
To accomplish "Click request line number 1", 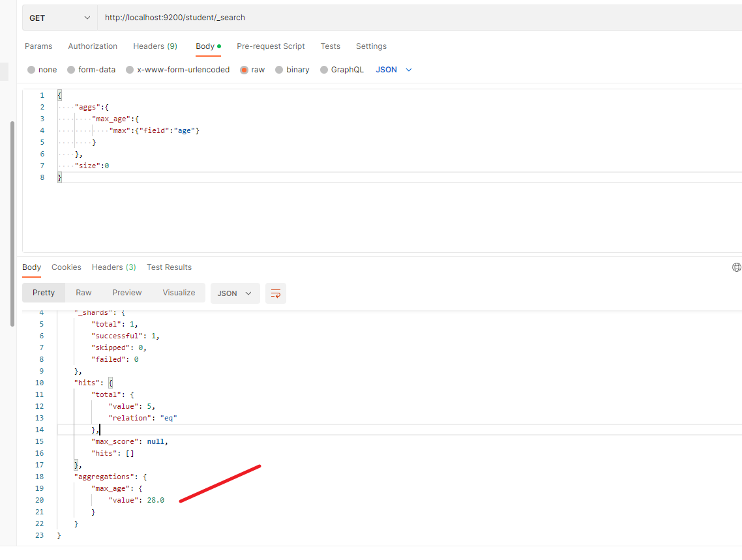I will [42, 95].
